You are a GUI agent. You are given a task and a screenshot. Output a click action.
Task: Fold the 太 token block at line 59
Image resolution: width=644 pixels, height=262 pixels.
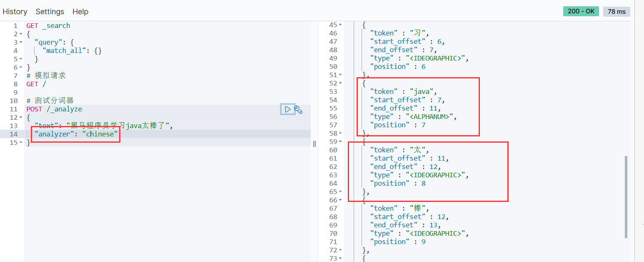(340, 141)
